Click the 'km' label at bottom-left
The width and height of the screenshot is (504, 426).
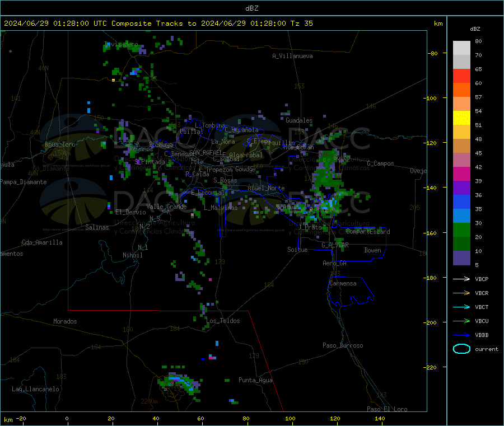click(8, 420)
